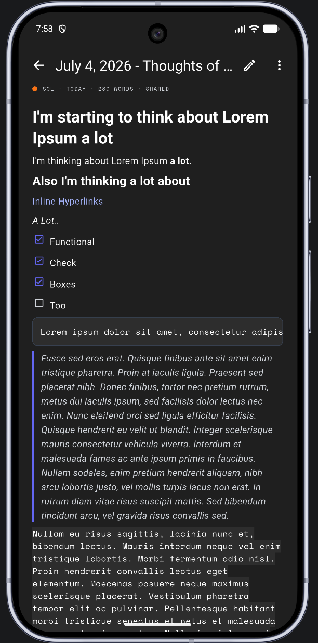
Task: Tap the shield icon in status bar
Action: click(62, 29)
